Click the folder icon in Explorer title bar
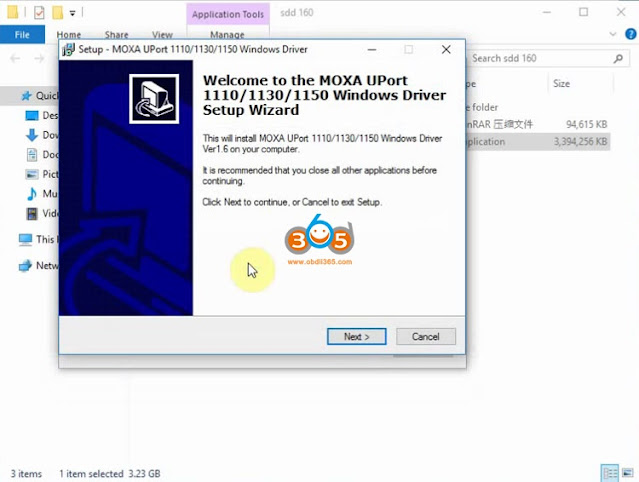 (x=13, y=12)
